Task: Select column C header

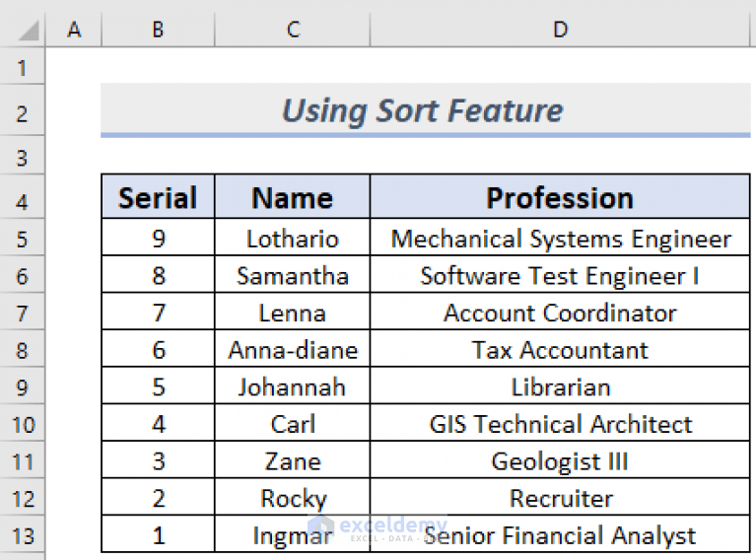Action: (x=293, y=31)
